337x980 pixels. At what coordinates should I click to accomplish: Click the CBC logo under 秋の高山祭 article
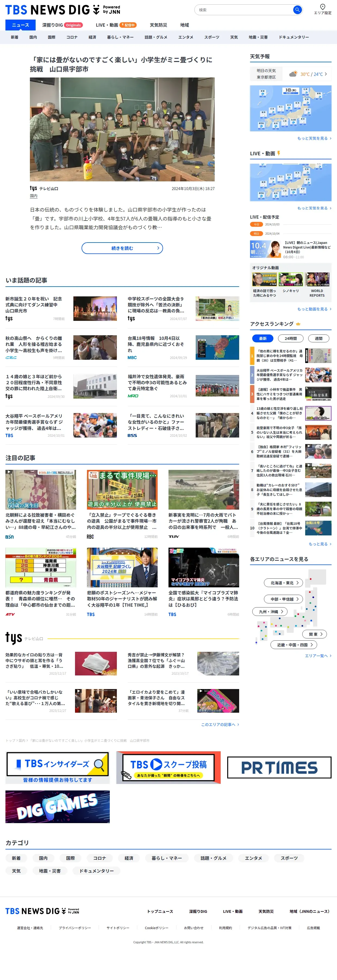point(11,358)
